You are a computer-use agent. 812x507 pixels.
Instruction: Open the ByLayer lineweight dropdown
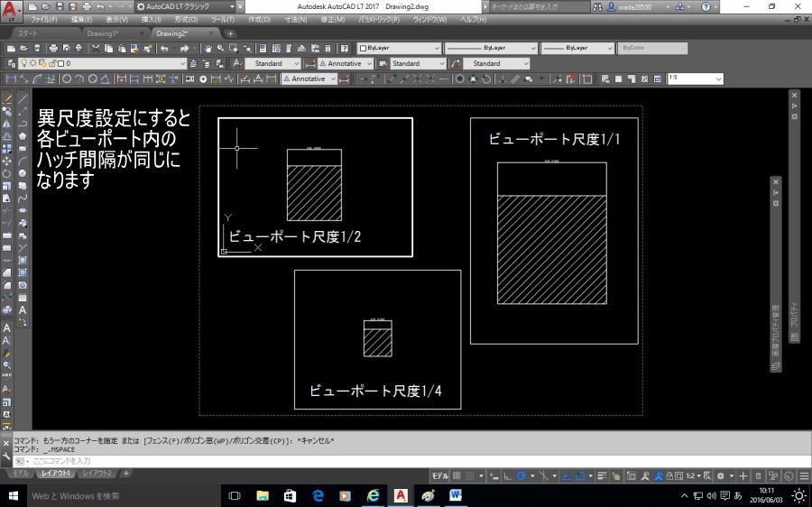(x=577, y=48)
